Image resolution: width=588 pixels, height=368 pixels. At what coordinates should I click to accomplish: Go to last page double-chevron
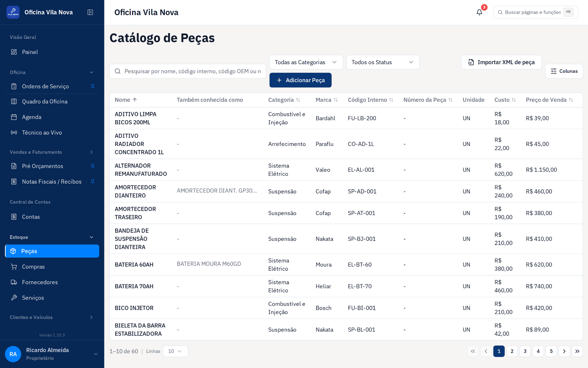(x=577, y=351)
